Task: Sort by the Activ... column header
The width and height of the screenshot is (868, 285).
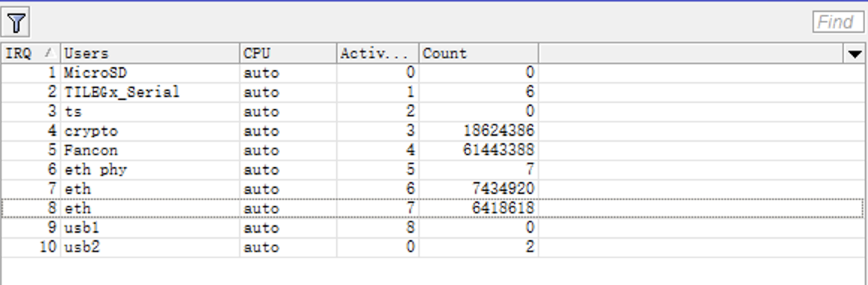Action: point(377,54)
